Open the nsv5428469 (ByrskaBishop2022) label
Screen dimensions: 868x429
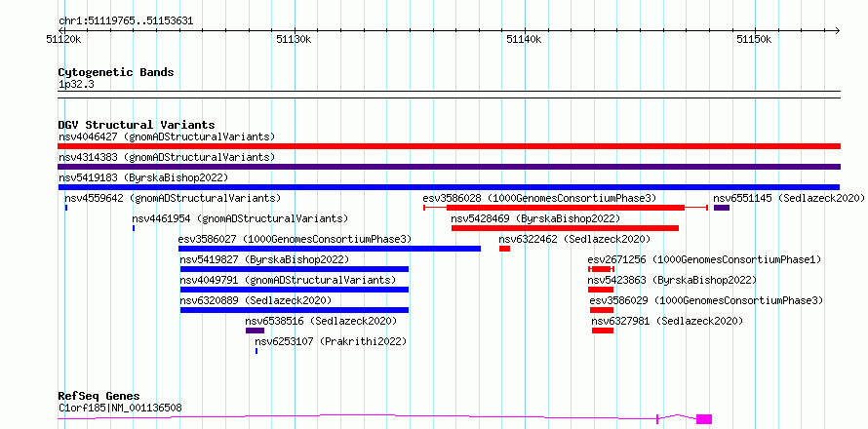pyautogui.click(x=535, y=218)
